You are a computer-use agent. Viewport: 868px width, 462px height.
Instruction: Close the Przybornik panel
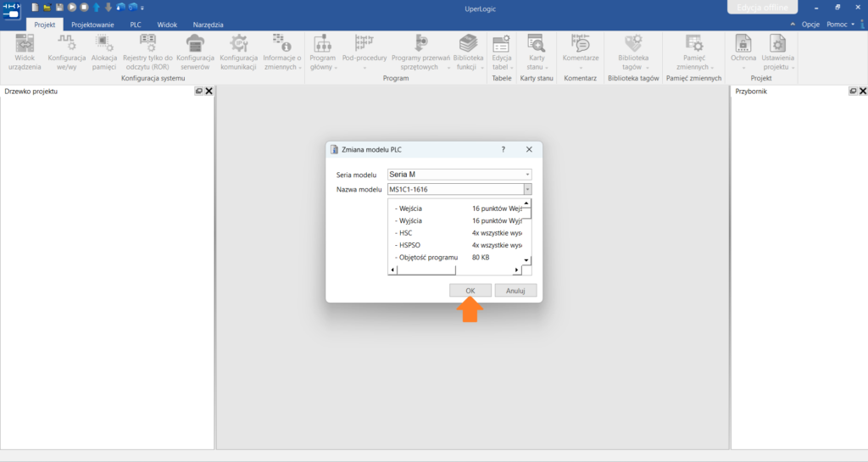coord(863,91)
